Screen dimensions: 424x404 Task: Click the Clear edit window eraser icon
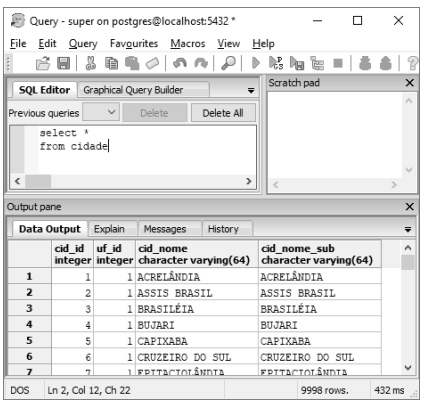[x=152, y=63]
